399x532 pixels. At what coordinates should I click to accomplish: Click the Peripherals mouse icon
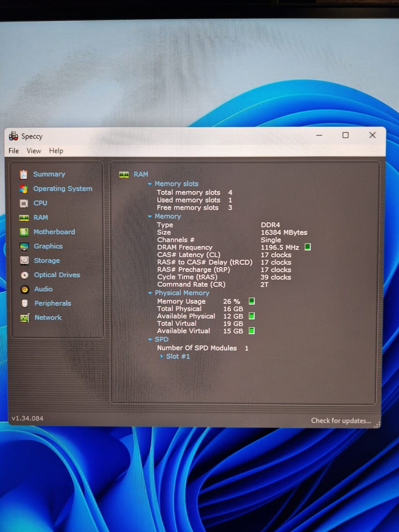point(25,303)
